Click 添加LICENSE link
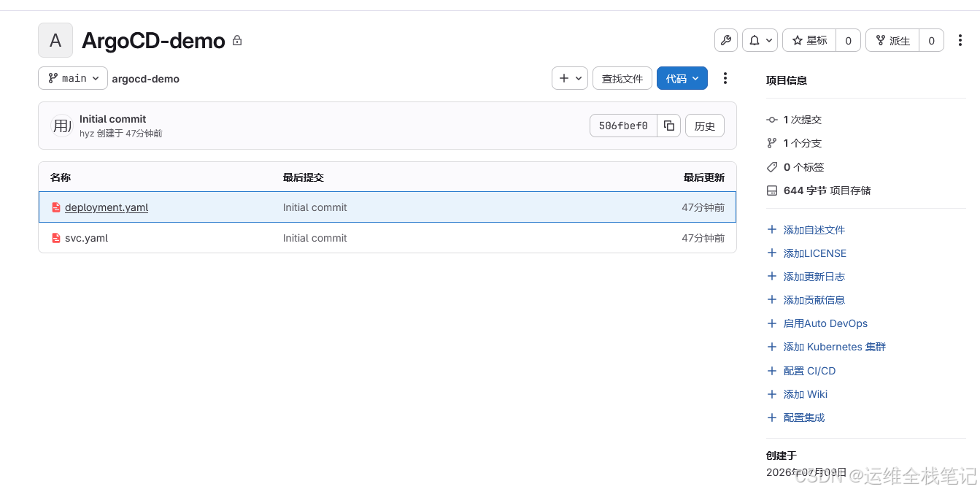This screenshot has width=980, height=492. (x=815, y=253)
